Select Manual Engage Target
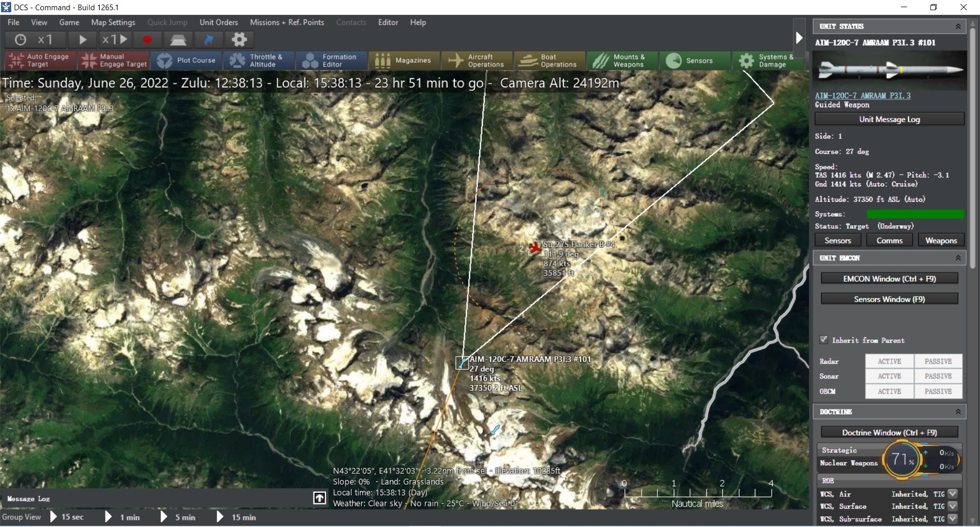This screenshot has height=527, width=980. coord(113,60)
